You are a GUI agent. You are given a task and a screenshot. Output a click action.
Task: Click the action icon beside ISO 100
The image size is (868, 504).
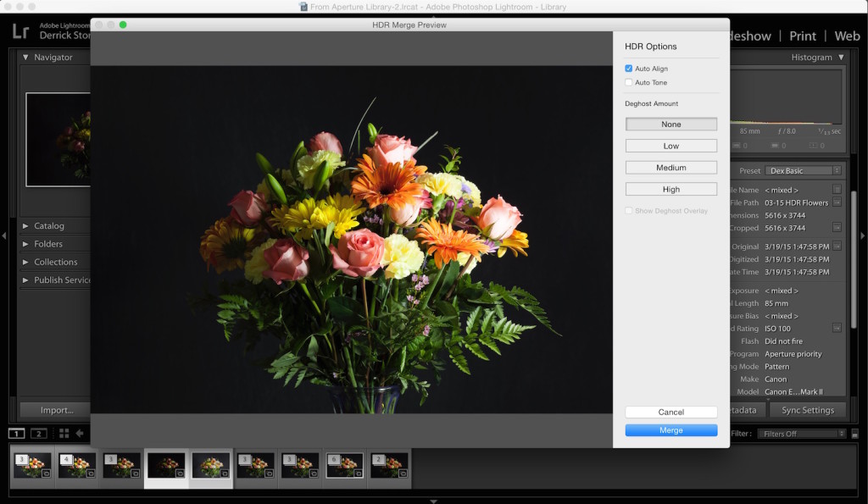837,329
